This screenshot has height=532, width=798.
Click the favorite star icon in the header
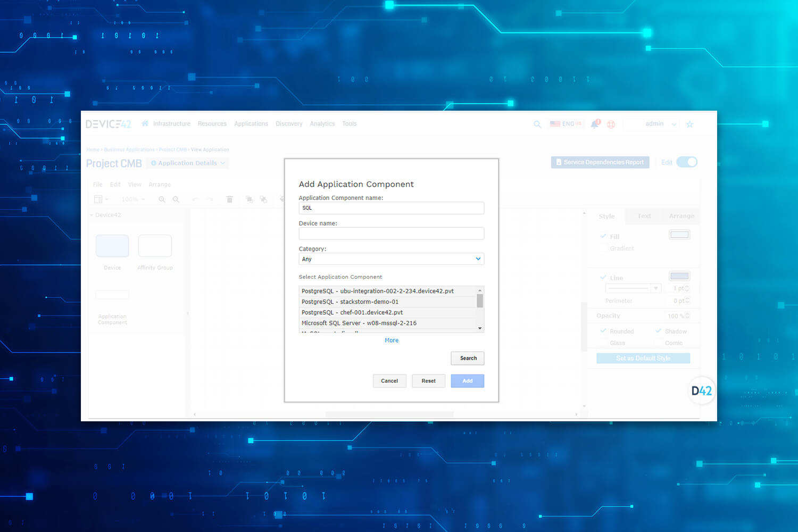pyautogui.click(x=689, y=123)
